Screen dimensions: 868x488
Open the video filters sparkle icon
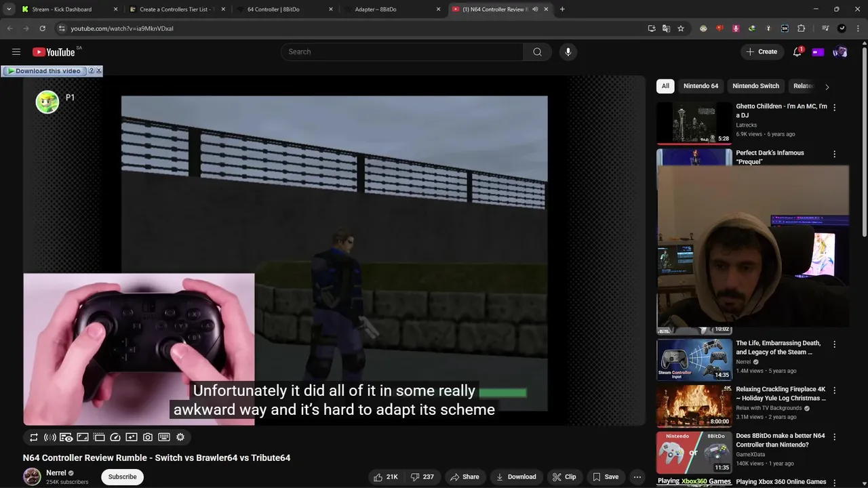click(132, 437)
